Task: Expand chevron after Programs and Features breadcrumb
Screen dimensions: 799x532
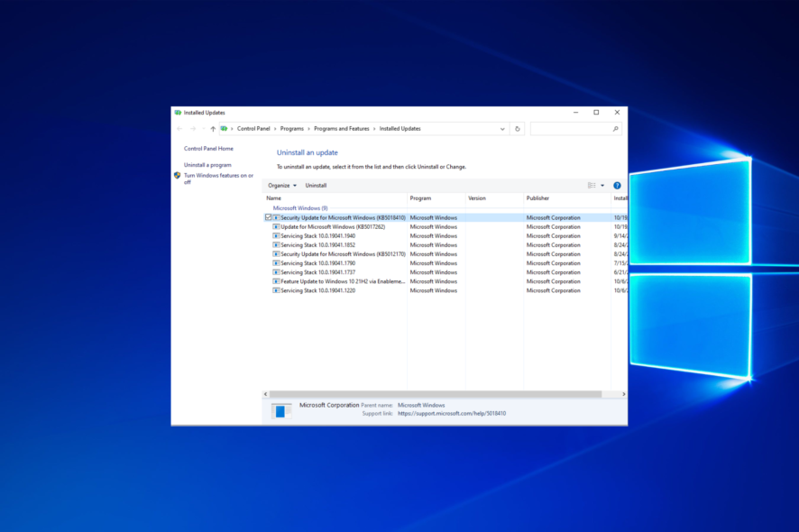Action: 374,129
